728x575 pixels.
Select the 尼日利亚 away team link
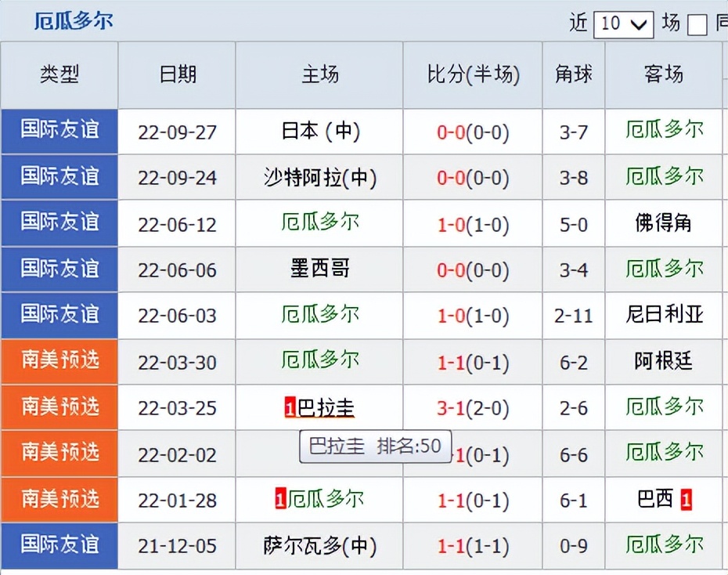click(x=664, y=316)
